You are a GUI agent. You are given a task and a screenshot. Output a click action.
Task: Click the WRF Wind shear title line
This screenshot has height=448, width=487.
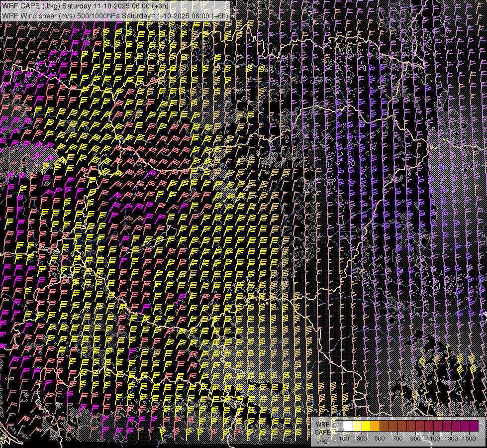coord(115,15)
